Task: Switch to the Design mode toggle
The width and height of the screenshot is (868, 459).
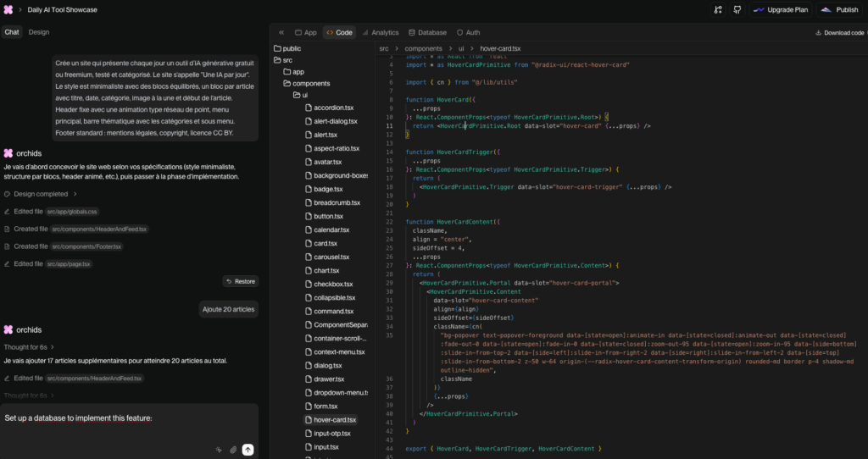Action: coord(39,32)
